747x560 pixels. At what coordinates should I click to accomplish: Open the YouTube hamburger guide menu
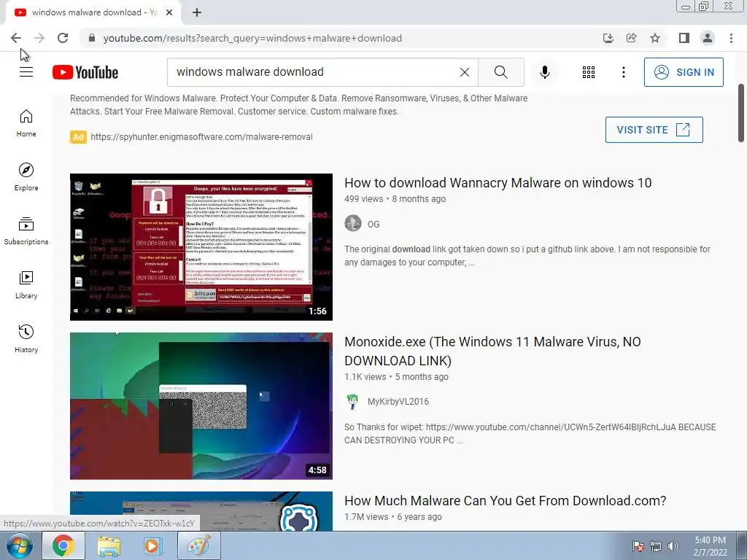click(26, 72)
